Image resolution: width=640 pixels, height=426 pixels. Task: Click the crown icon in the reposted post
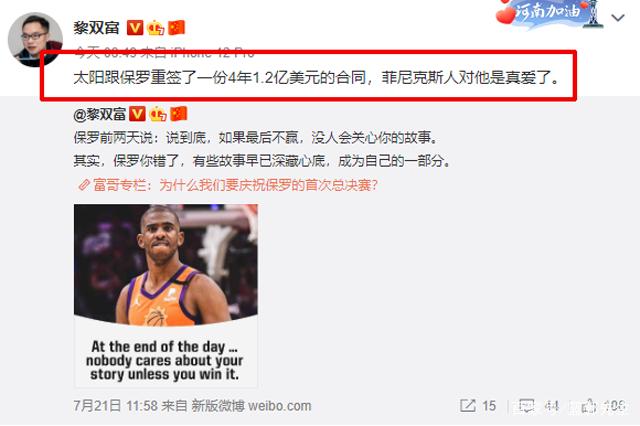[x=158, y=114]
